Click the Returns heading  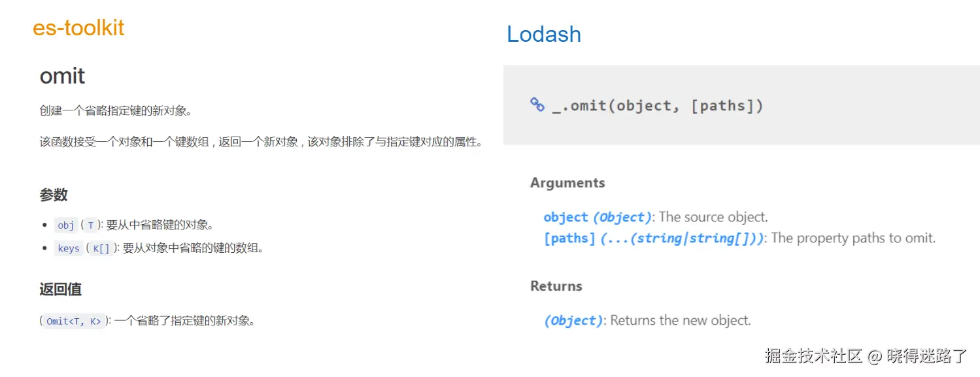point(556,286)
